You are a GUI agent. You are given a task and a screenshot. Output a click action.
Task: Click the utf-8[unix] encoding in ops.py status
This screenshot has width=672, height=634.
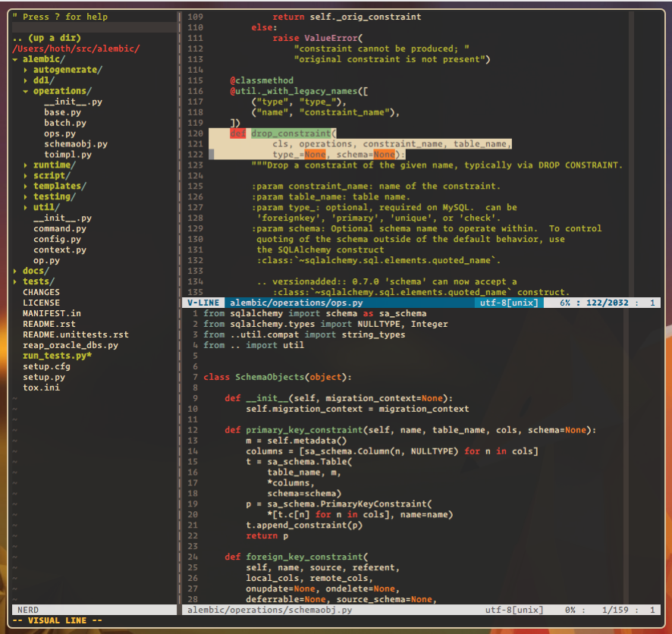coord(509,303)
